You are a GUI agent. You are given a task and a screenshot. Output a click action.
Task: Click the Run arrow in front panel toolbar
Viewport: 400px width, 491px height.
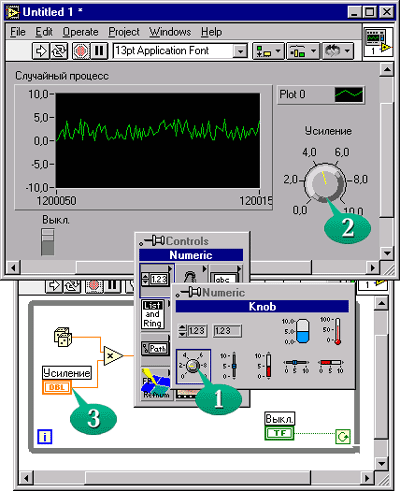coord(41,51)
